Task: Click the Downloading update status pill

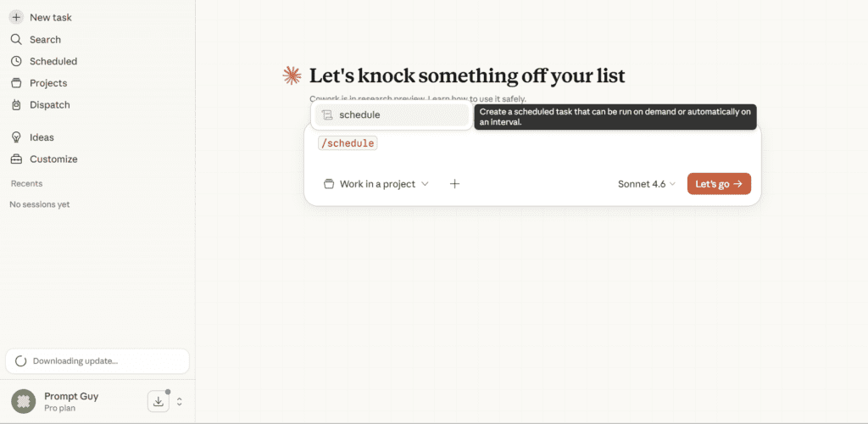Action: (x=97, y=361)
